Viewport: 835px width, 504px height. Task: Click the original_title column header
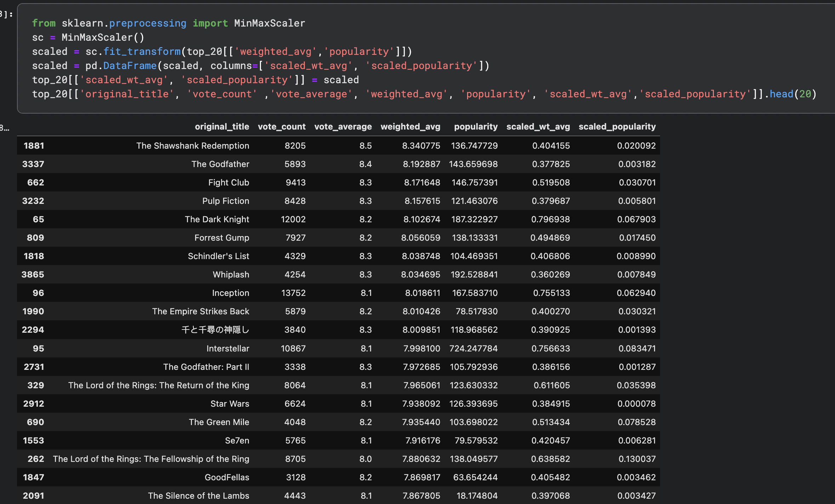pyautogui.click(x=222, y=127)
